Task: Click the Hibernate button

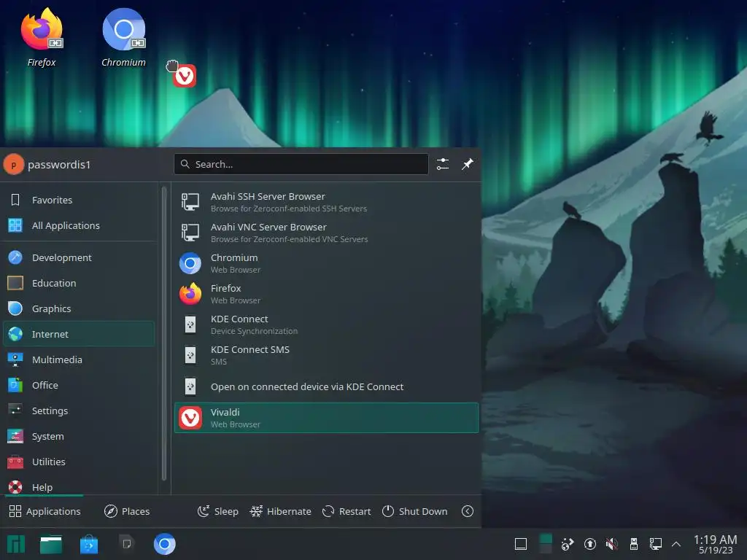Action: click(281, 511)
